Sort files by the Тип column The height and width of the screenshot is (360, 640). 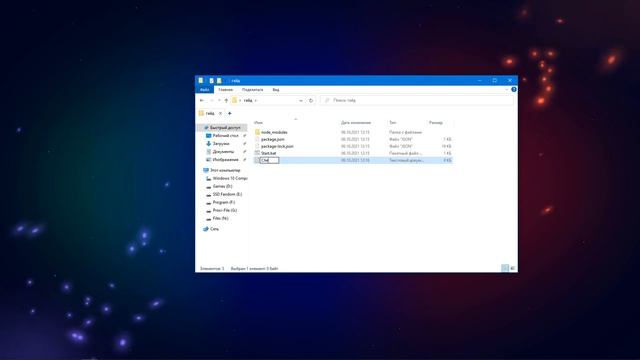[x=393, y=122]
